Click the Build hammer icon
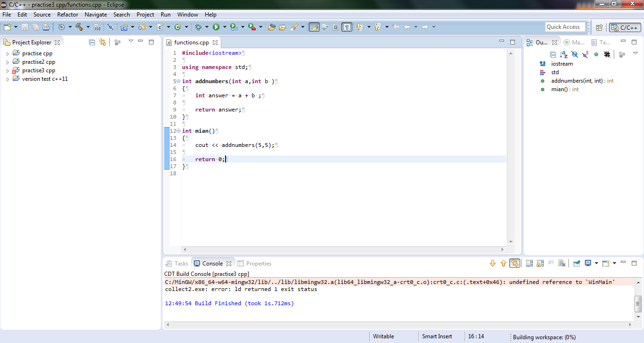This screenshot has height=343, width=644. (79, 27)
